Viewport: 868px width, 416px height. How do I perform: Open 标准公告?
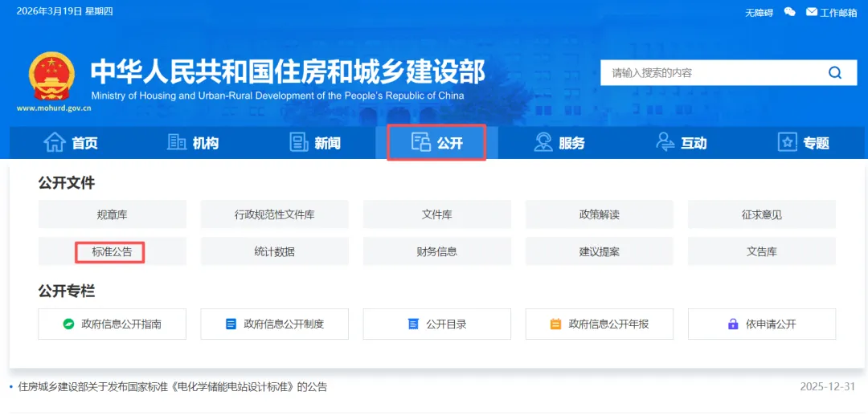click(113, 251)
